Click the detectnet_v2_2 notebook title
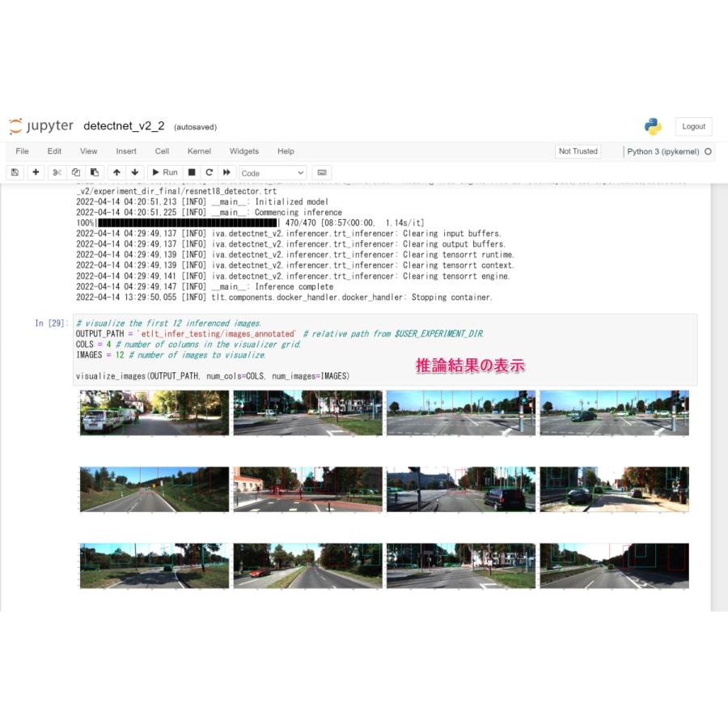Screen dimensions: 728x728 point(124,126)
